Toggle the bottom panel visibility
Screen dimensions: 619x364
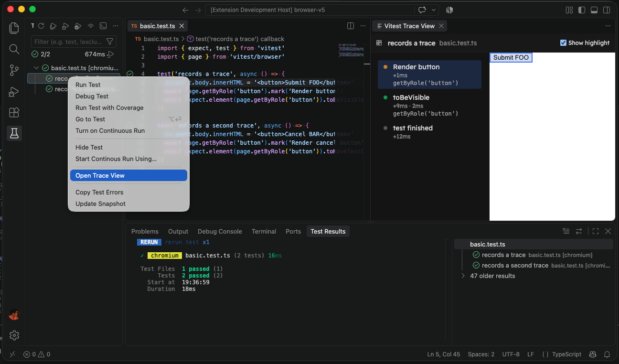[594, 10]
